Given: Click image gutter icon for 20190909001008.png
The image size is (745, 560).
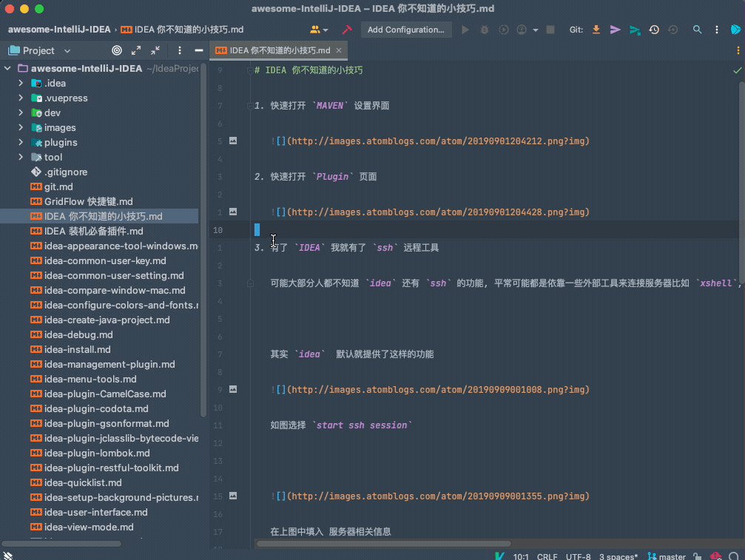Looking at the screenshot, I should 233,389.
